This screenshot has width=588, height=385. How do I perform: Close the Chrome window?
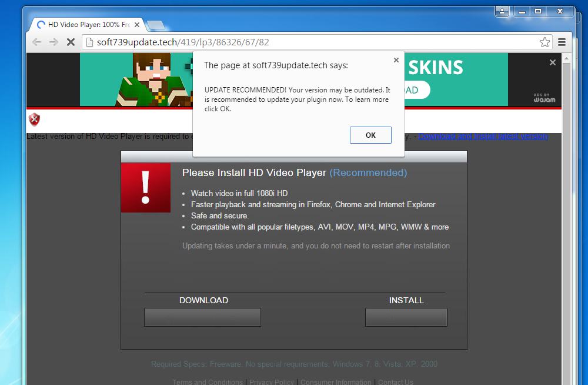[x=560, y=12]
